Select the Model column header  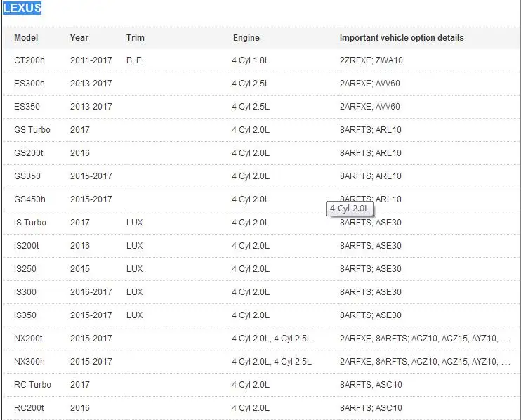pos(26,38)
